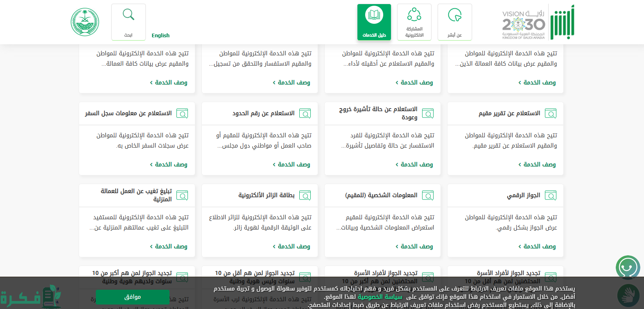The width and height of the screenshot is (644, 309).
Task: Click the icon beside بطاقة الزائر الالكترونية
Action: pyautogui.click(x=305, y=195)
